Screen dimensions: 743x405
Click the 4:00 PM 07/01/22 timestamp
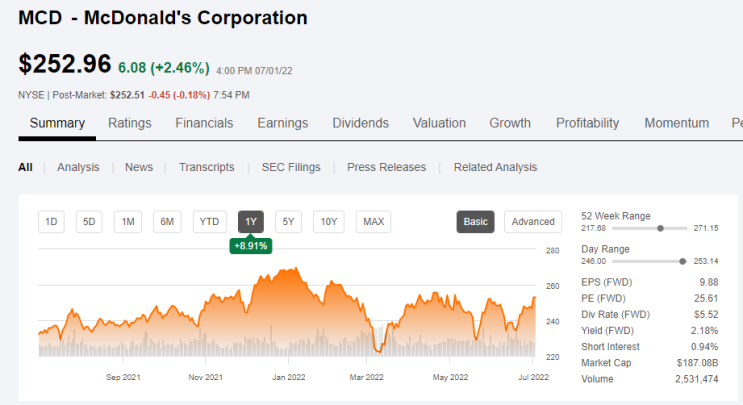pyautogui.click(x=254, y=71)
